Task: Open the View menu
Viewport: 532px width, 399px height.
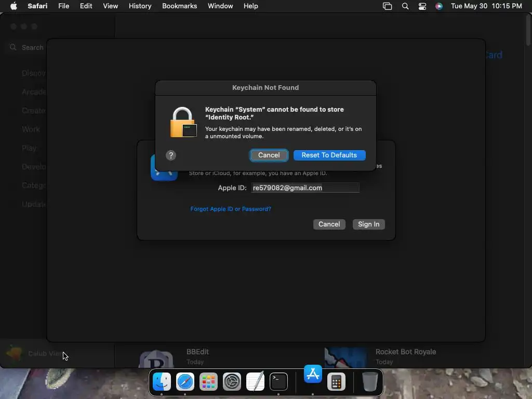Action: click(x=110, y=6)
